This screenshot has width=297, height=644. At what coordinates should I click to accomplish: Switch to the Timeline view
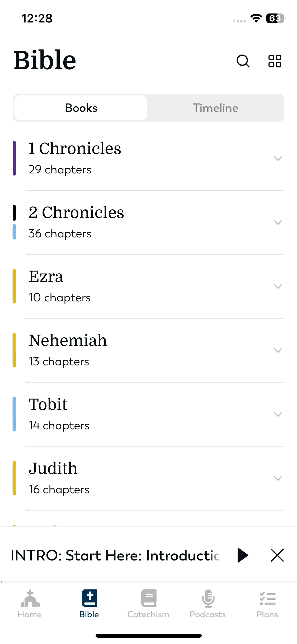click(215, 108)
